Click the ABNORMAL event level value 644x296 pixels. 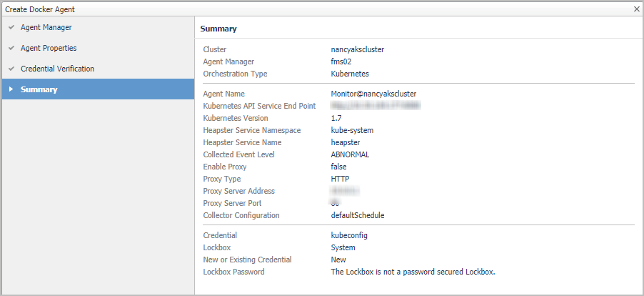pos(350,155)
